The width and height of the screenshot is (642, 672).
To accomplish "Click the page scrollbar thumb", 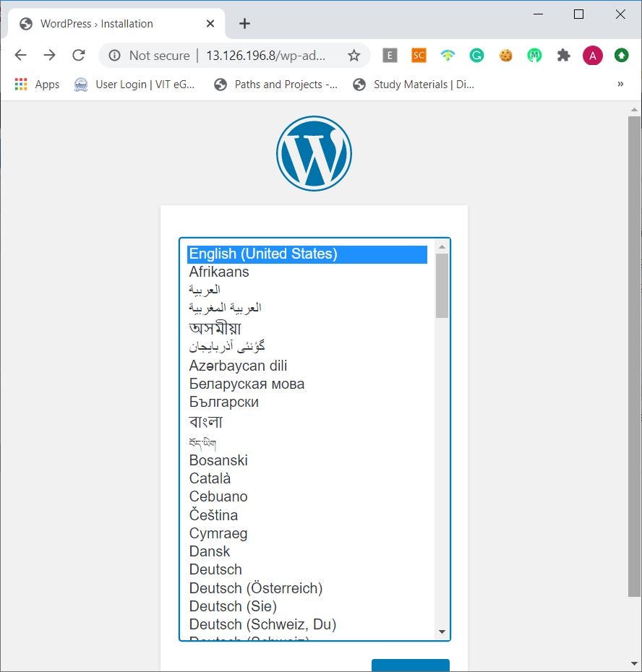I will 634,356.
